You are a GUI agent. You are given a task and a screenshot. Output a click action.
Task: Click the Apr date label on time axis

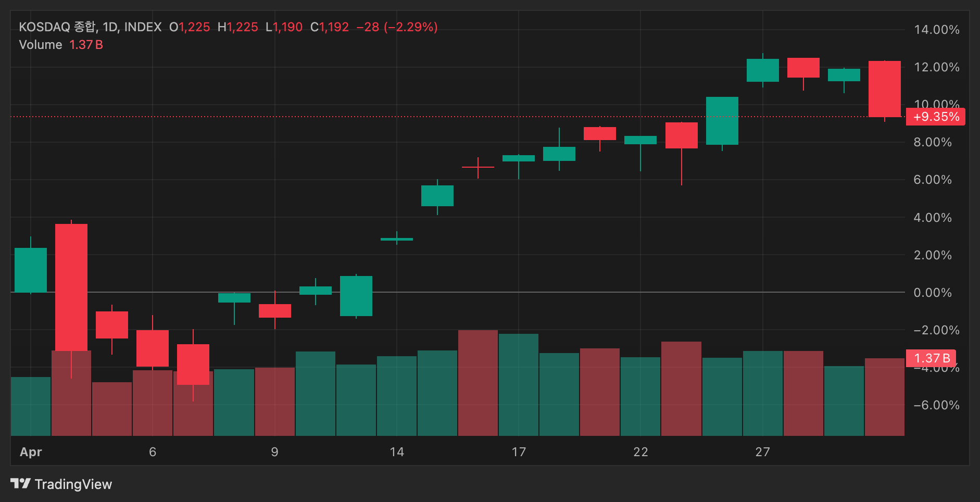click(31, 452)
